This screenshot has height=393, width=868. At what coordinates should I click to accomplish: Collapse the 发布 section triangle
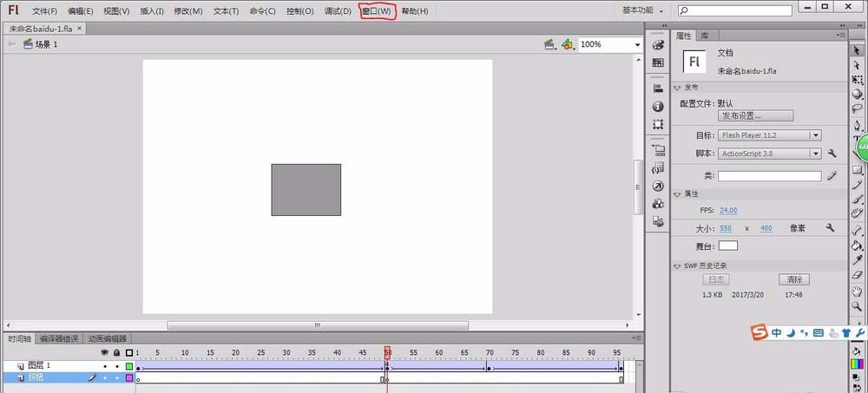[x=677, y=88]
